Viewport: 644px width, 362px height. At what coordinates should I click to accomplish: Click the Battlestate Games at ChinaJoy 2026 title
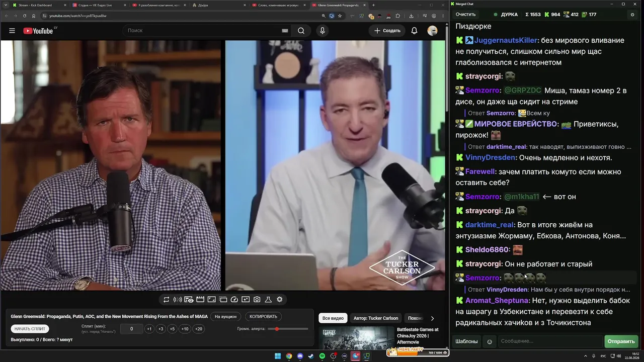click(x=418, y=336)
